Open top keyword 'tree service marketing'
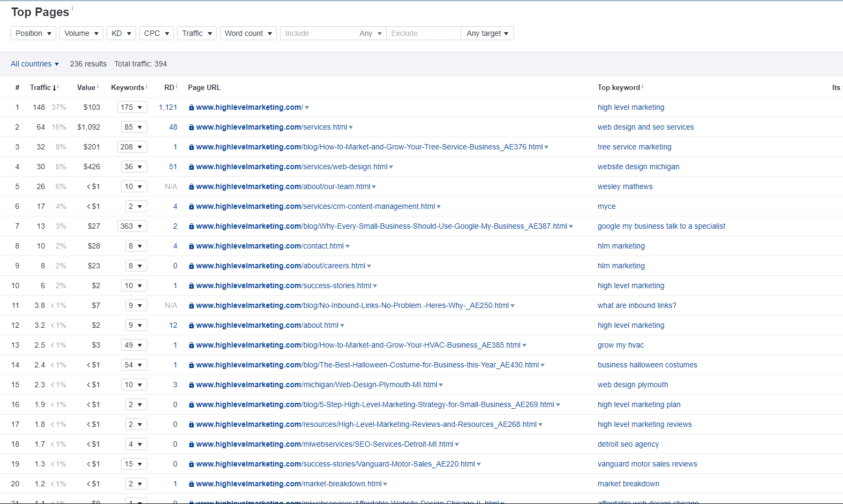The height and width of the screenshot is (504, 843). pos(634,147)
